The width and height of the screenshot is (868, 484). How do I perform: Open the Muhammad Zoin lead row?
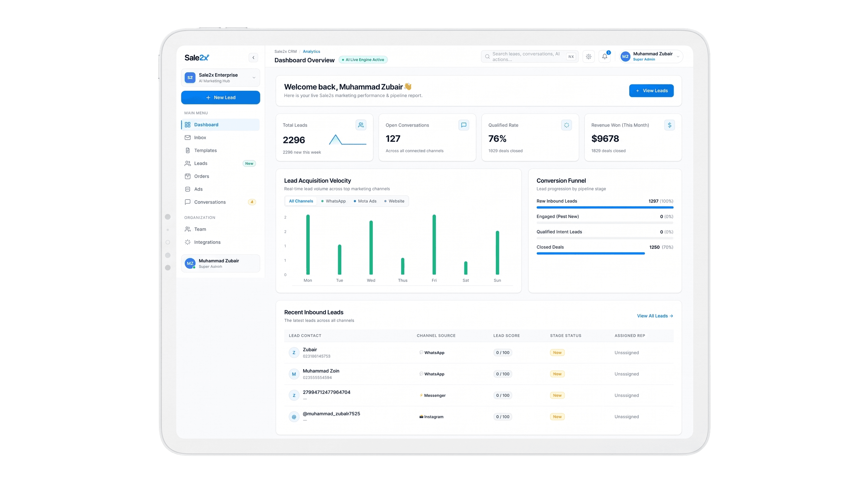[479, 374]
